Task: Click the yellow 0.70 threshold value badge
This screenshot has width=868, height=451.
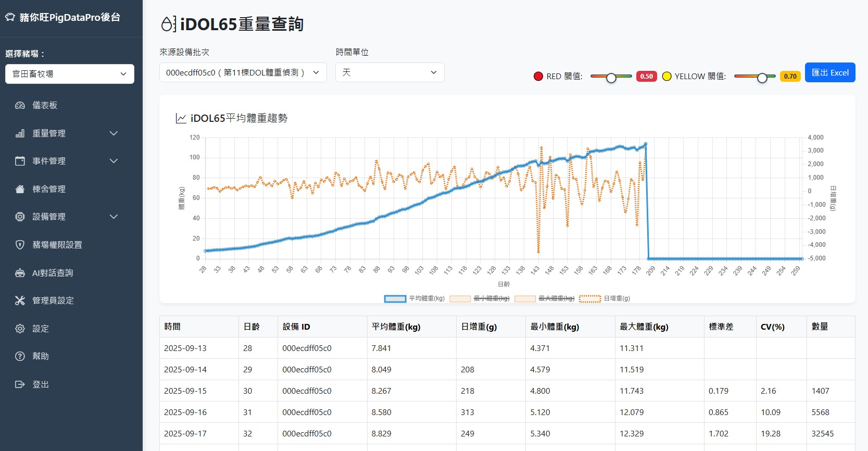Action: click(790, 77)
